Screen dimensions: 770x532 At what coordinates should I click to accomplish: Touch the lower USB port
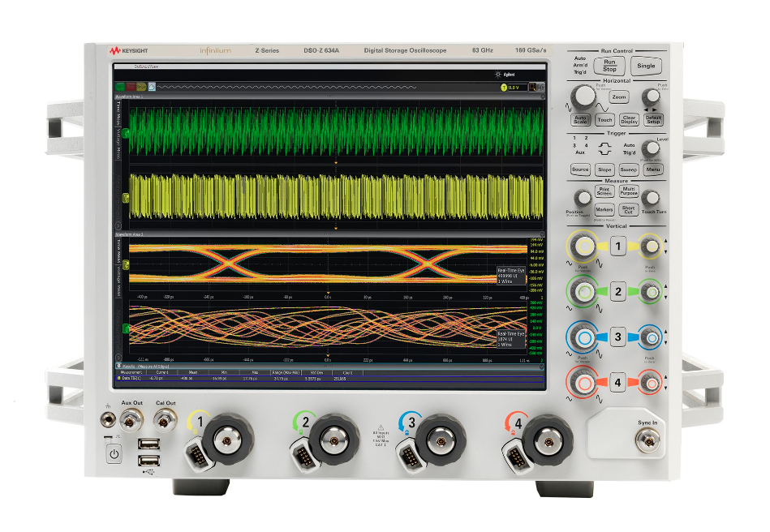pos(148,461)
